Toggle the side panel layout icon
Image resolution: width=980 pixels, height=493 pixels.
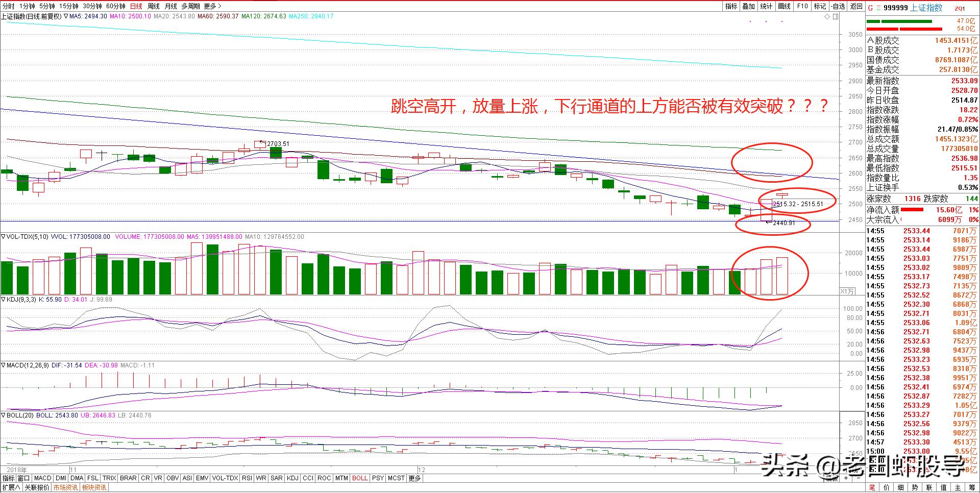point(836,16)
